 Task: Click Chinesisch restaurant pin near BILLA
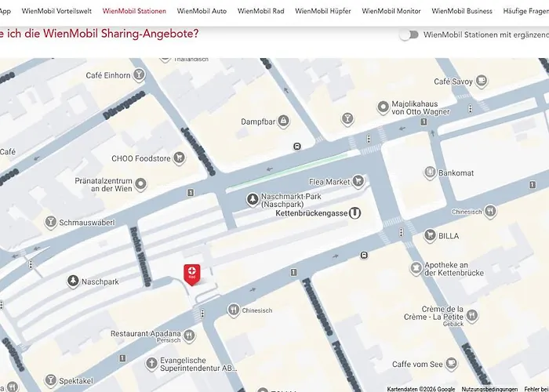coord(490,211)
